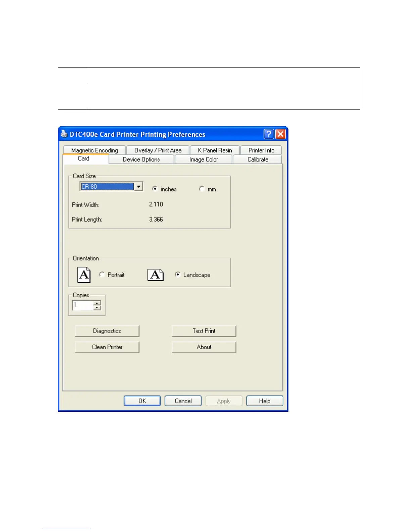The width and height of the screenshot is (411, 532).
Task: Decrease copies with the down spinner arrow
Action: [97, 308]
